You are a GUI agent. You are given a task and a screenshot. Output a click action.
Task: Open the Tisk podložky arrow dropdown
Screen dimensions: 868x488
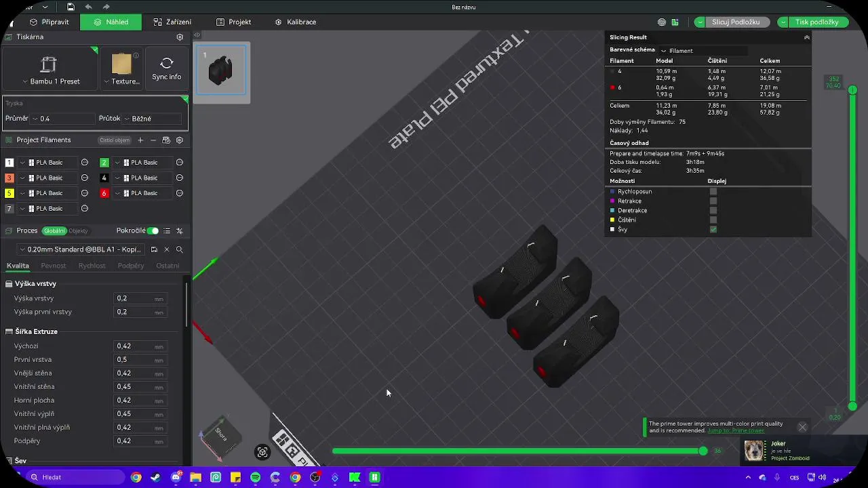[x=783, y=22]
